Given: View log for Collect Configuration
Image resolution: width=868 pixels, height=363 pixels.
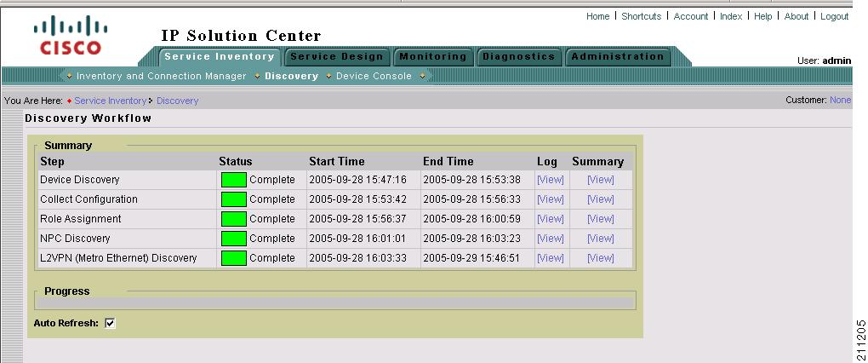Looking at the screenshot, I should pos(551,199).
